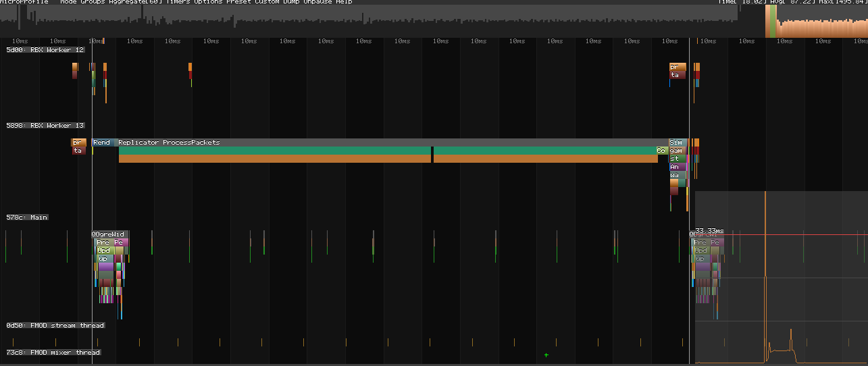Select the first 'Upd' block on Main thread
The image size is (868, 366).
coord(105,251)
